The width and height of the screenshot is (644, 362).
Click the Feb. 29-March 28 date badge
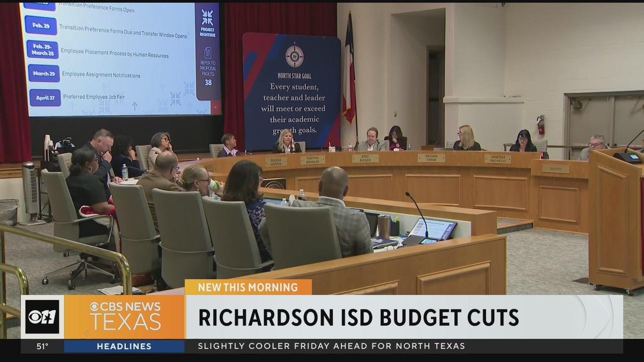pos(42,50)
